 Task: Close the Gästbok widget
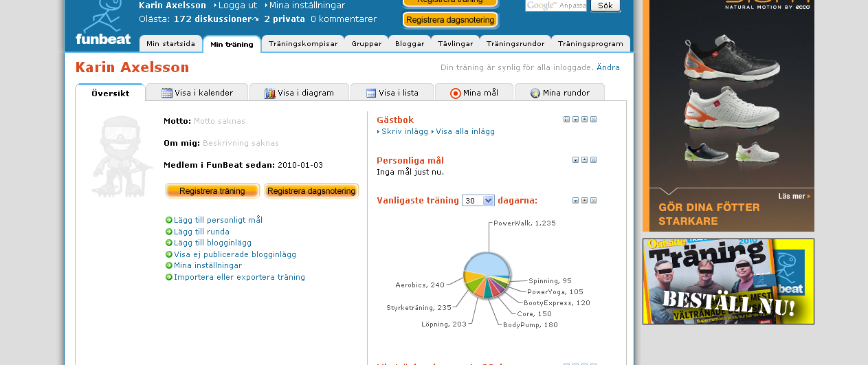[x=593, y=120]
